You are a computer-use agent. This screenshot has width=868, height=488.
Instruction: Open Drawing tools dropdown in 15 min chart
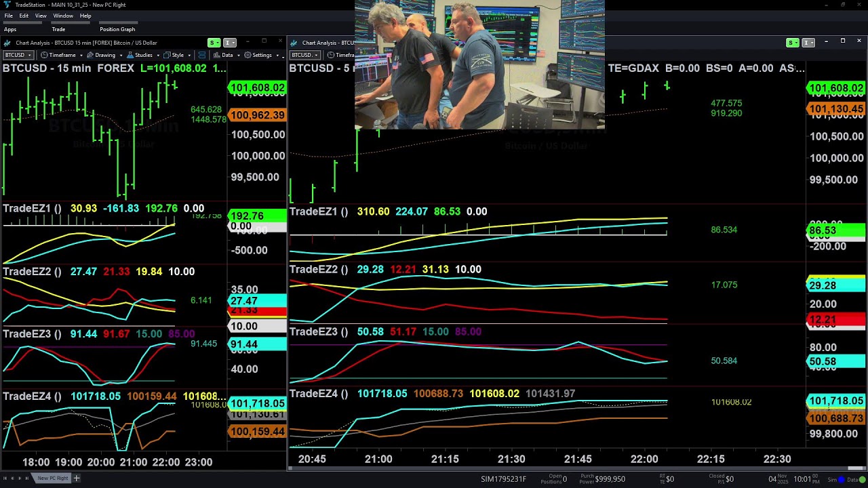pos(104,55)
